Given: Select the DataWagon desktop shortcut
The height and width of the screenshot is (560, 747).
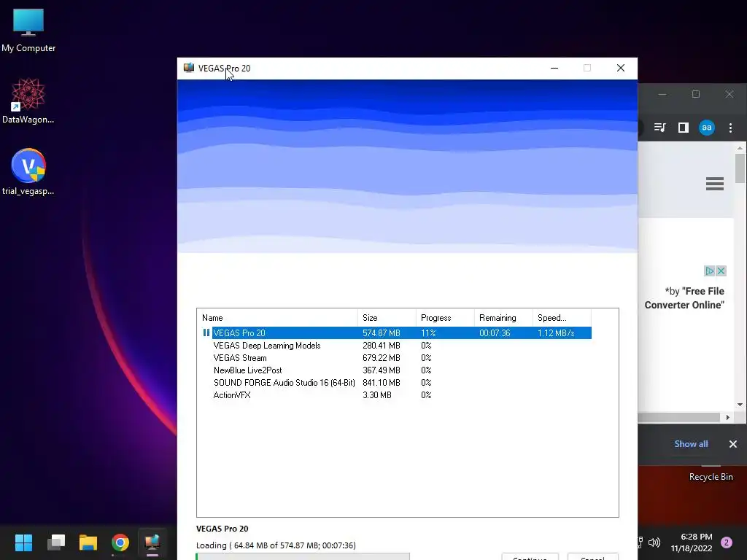Looking at the screenshot, I should 28,101.
